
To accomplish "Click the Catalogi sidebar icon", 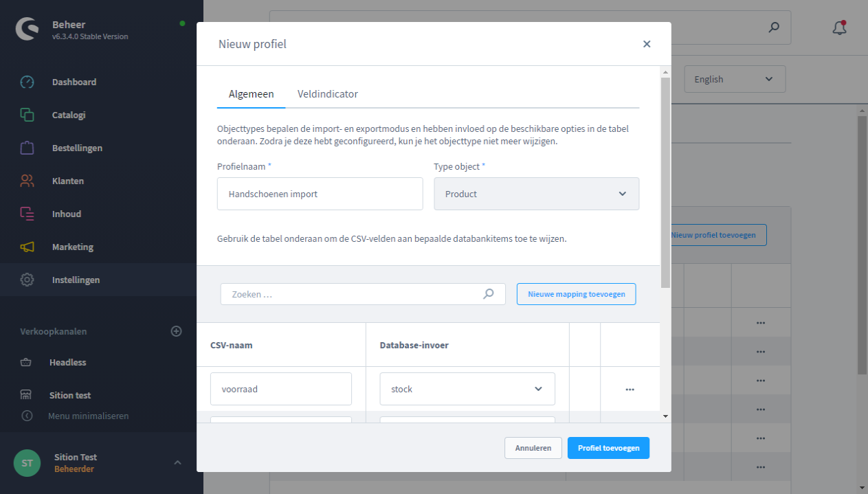I will (x=27, y=115).
